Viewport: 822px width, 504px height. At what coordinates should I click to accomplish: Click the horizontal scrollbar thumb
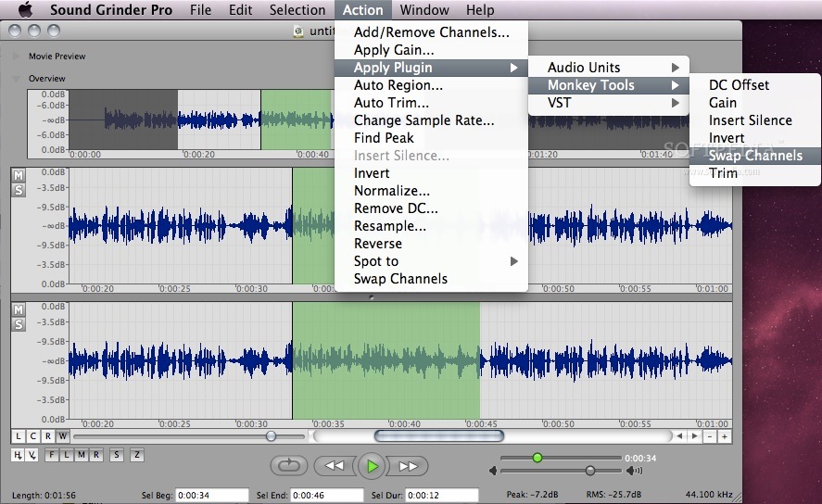point(438,435)
